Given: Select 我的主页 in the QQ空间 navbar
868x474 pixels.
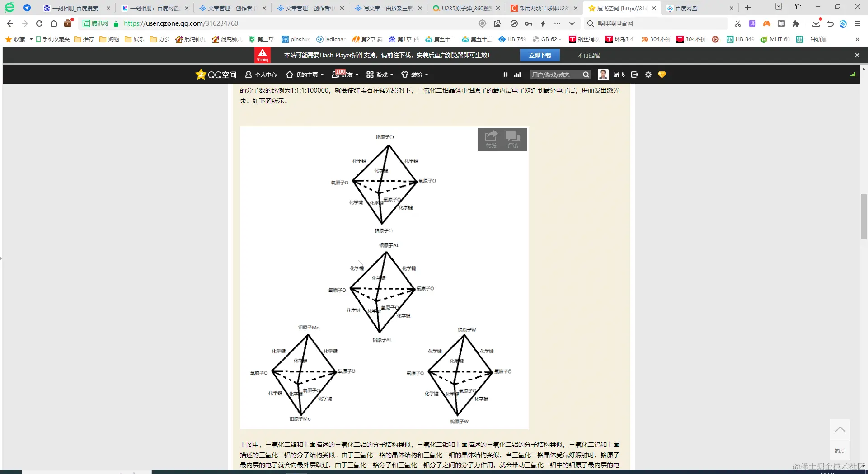Looking at the screenshot, I should [304, 75].
